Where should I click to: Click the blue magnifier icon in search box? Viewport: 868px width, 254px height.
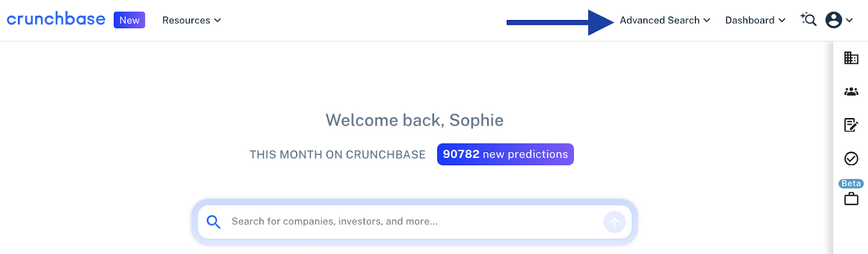click(214, 222)
